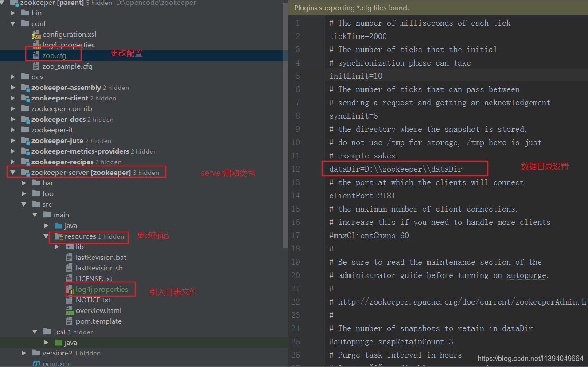Click the bin folder icon

pyautogui.click(x=25, y=13)
